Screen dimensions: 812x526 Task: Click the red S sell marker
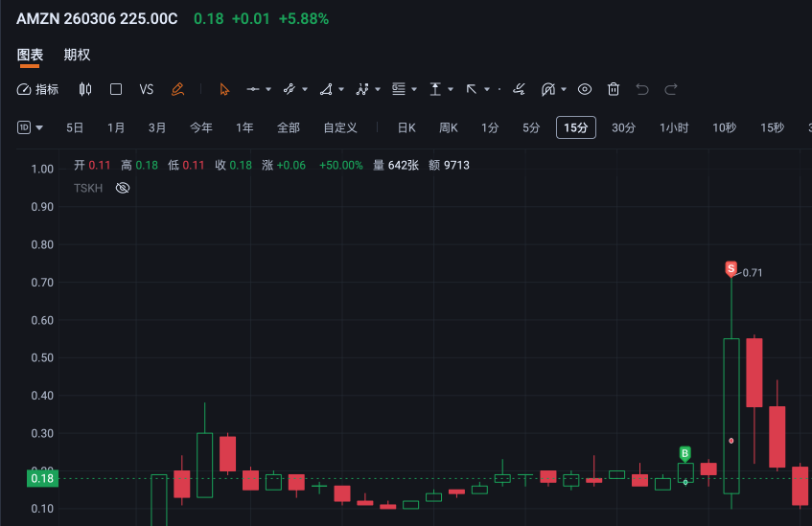tap(731, 268)
